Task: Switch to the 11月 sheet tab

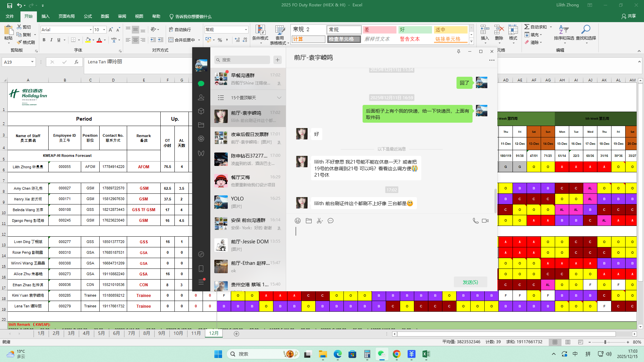Action: coord(196,333)
